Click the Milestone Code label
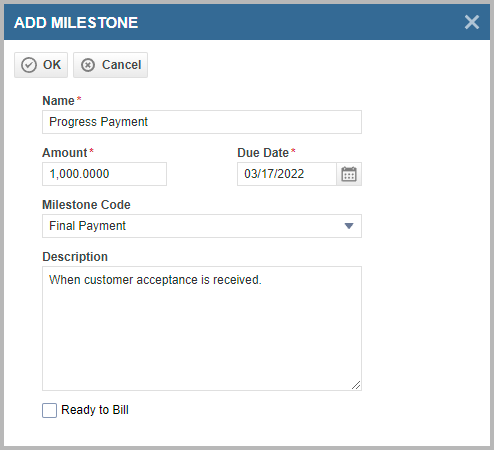The image size is (494, 450). click(86, 205)
